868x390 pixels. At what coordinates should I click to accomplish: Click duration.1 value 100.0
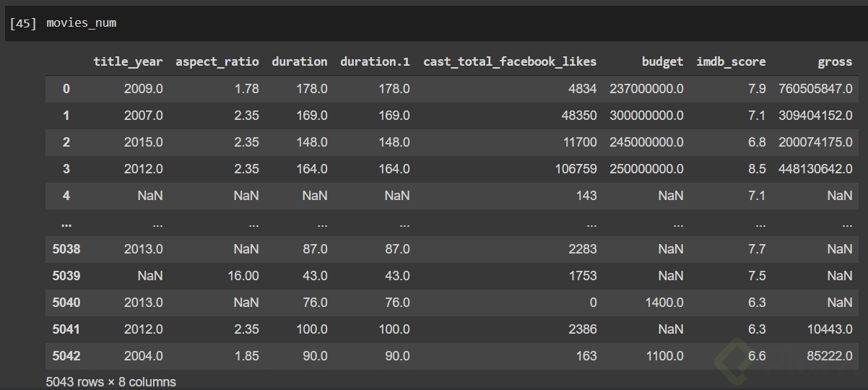[394, 329]
